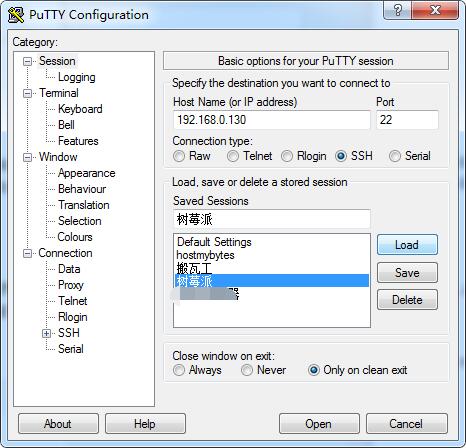Select the 搬瓦工 saved session
The image size is (466, 448).
click(x=271, y=268)
